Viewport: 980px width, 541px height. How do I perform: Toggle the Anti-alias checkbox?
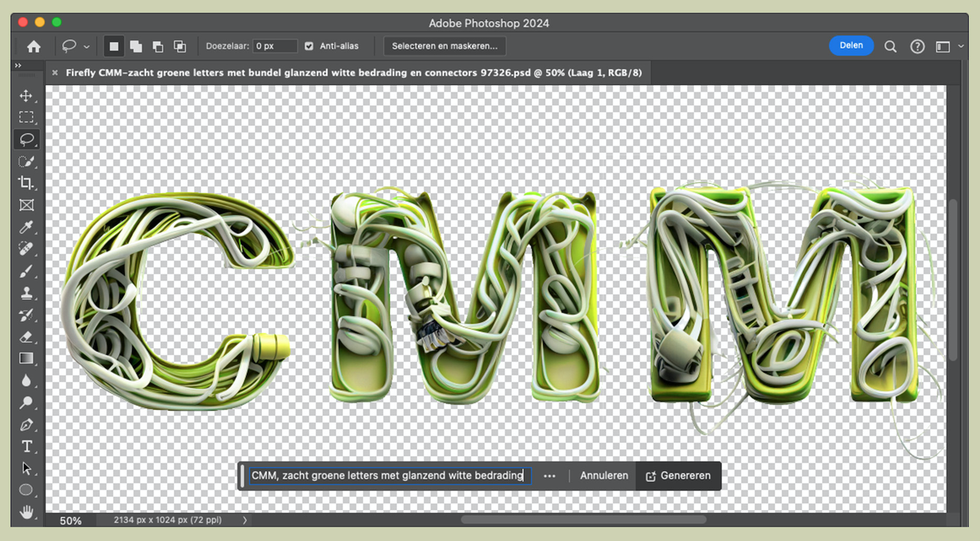pos(309,46)
